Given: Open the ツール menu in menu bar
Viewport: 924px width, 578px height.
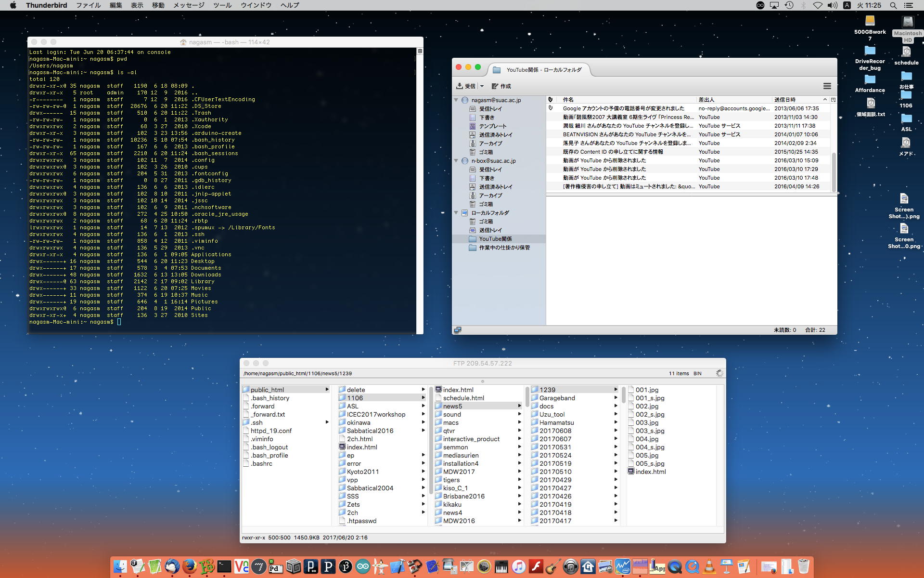Looking at the screenshot, I should point(222,5).
